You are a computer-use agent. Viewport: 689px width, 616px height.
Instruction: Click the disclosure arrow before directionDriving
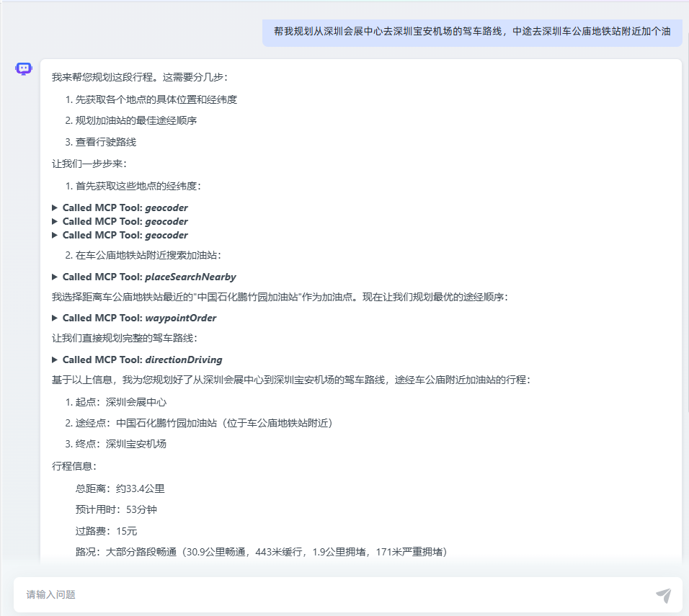(x=55, y=360)
